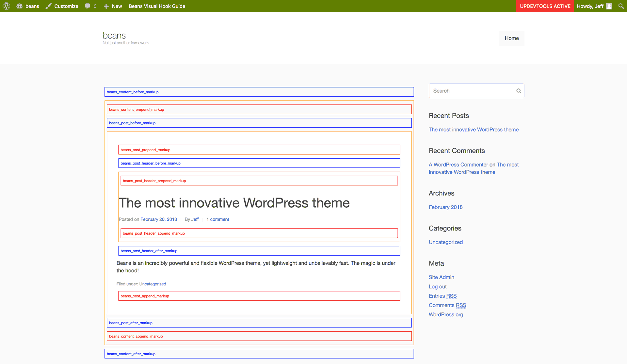Open the Entries RSS link
This screenshot has height=364, width=627.
point(442,296)
